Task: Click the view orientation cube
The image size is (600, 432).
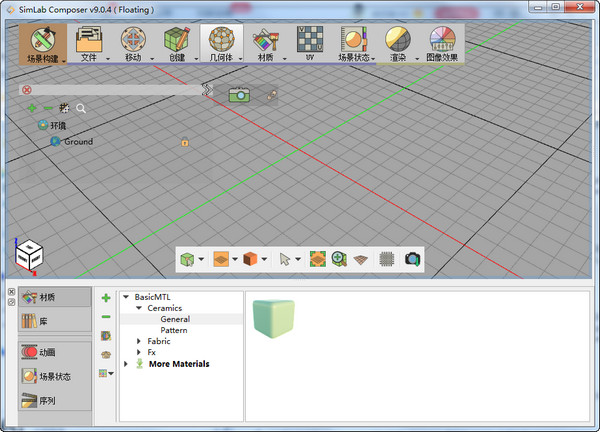Action: [28, 257]
